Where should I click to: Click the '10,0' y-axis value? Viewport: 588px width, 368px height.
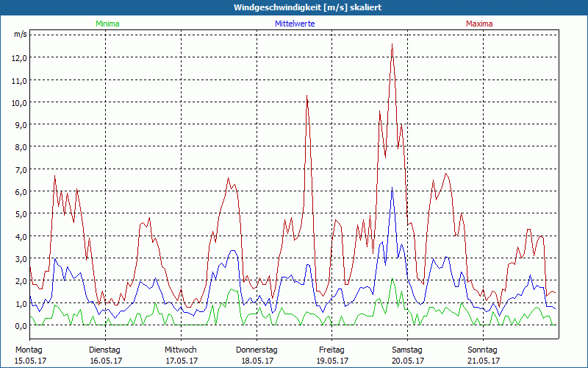pos(20,102)
